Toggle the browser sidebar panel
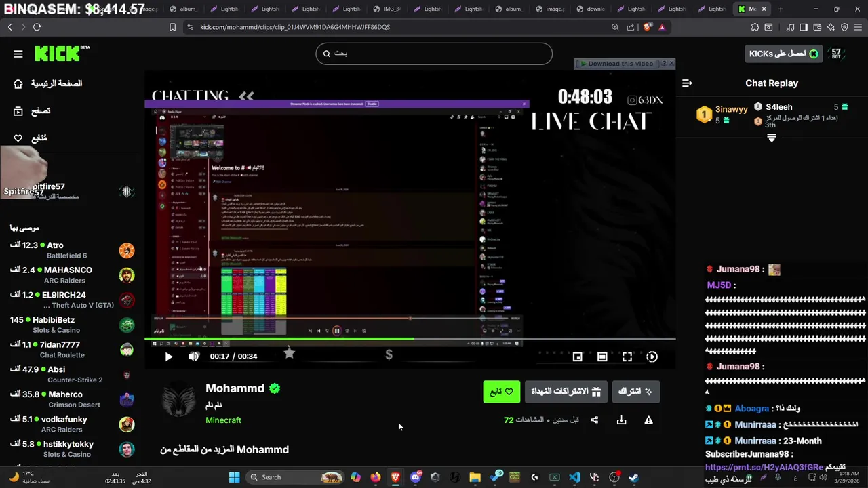The height and width of the screenshot is (488, 868). pos(804,27)
